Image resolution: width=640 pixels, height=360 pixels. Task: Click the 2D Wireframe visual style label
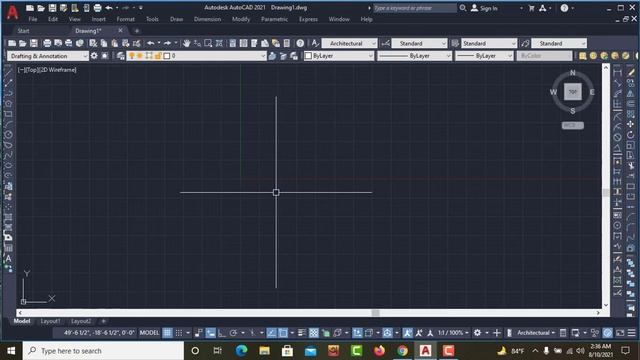coord(58,70)
